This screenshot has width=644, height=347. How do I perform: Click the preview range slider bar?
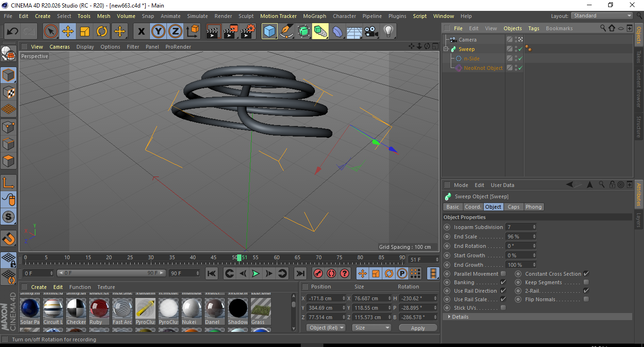[x=111, y=273]
